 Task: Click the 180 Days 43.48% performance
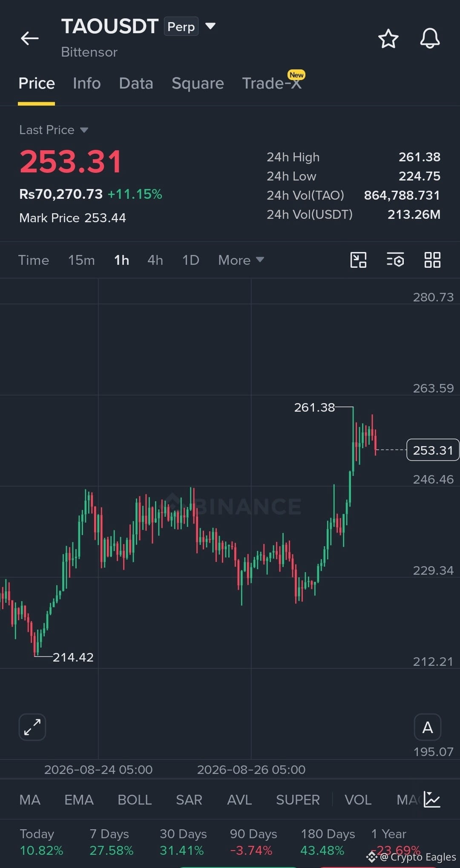pyautogui.click(x=328, y=842)
